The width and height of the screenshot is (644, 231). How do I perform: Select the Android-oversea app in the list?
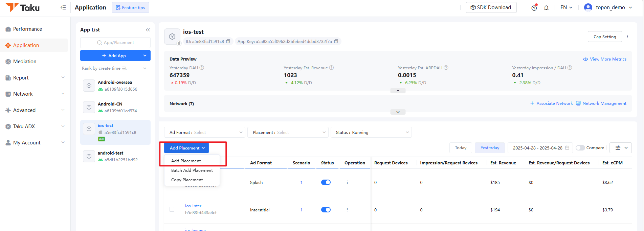[115, 86]
